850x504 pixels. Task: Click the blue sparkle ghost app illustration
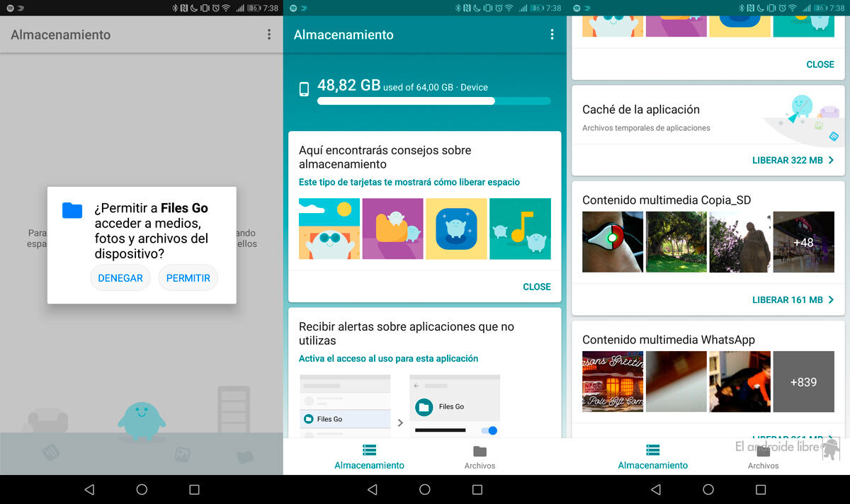click(x=456, y=229)
